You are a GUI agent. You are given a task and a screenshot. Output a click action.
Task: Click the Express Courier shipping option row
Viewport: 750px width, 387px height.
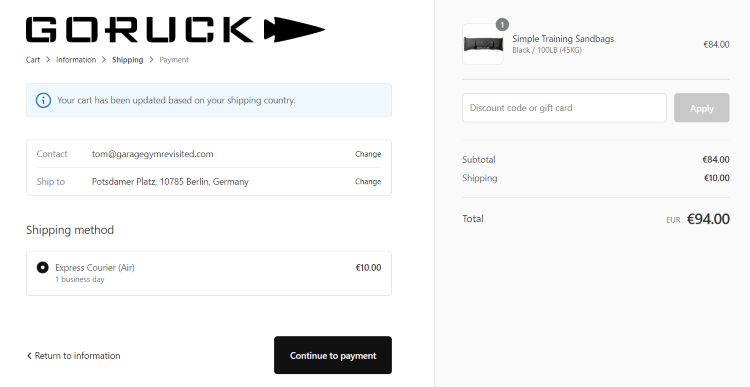coord(209,273)
